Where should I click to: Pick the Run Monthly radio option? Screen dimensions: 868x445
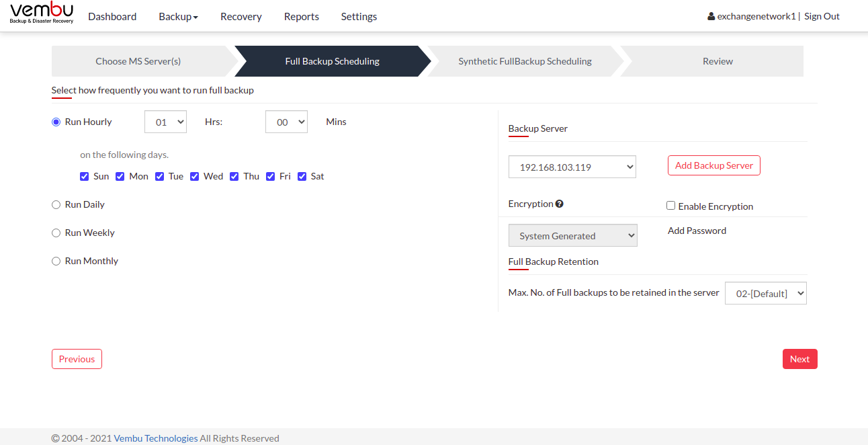[x=56, y=261]
